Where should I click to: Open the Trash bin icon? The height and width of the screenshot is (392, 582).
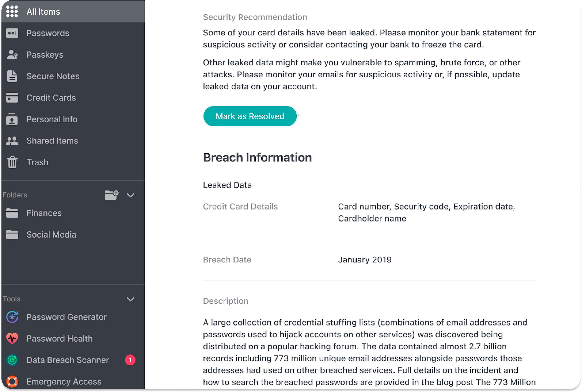[x=12, y=162]
